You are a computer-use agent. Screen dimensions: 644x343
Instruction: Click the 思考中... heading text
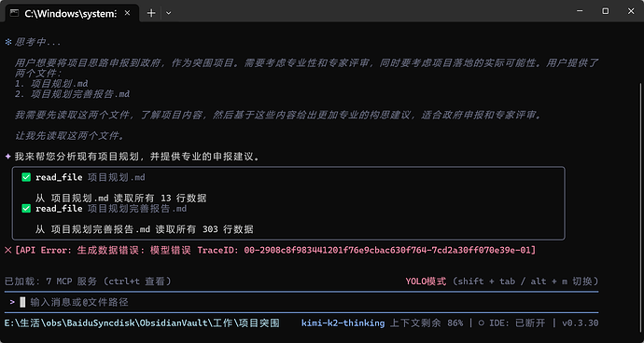click(x=37, y=42)
